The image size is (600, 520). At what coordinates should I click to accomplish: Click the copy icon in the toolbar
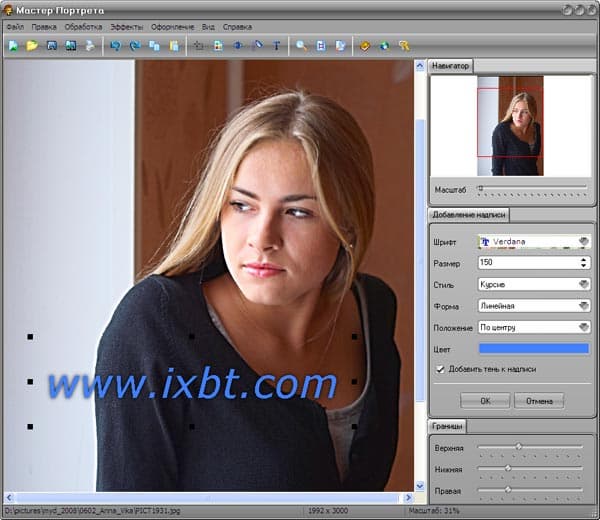[154, 46]
